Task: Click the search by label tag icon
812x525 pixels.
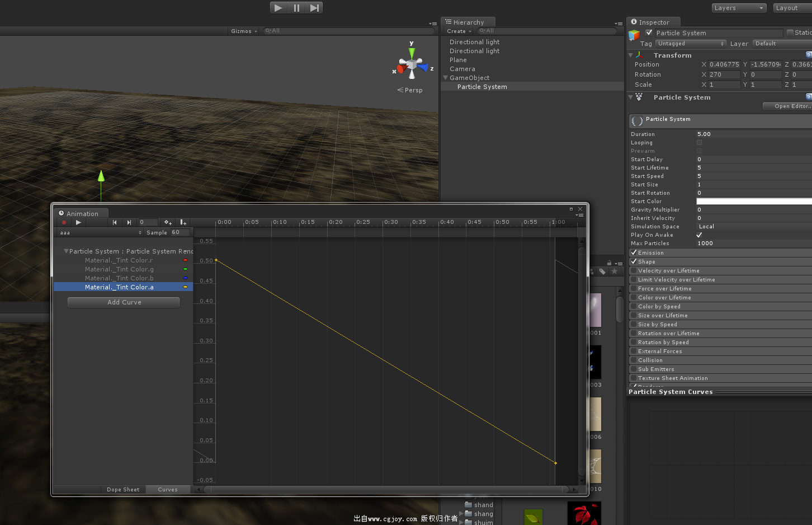Action: (602, 271)
